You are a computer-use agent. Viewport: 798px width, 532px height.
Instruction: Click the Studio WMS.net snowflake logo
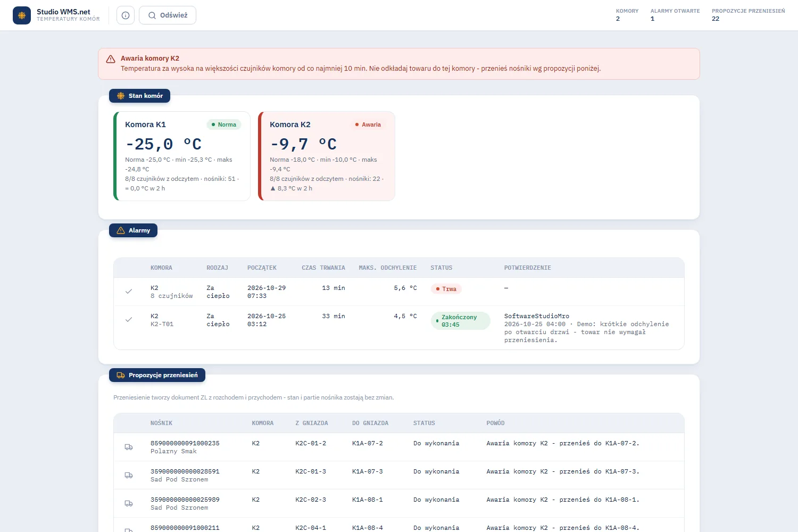pos(22,15)
